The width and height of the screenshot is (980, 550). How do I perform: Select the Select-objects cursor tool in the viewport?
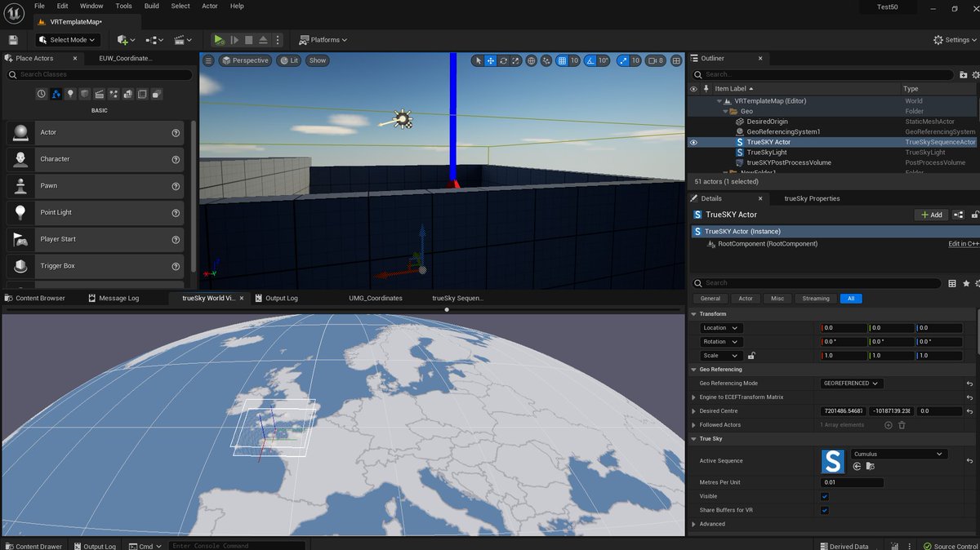click(x=479, y=60)
